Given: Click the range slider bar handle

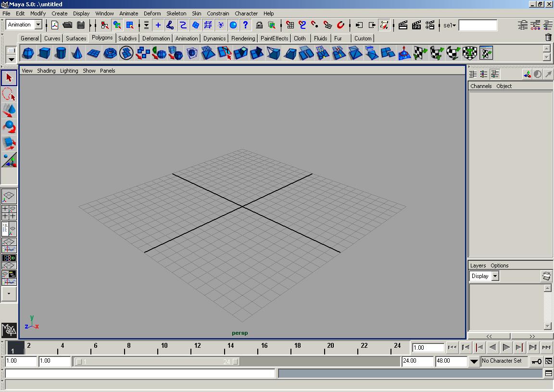Looking at the screenshot, I should pyautogui.click(x=157, y=362).
